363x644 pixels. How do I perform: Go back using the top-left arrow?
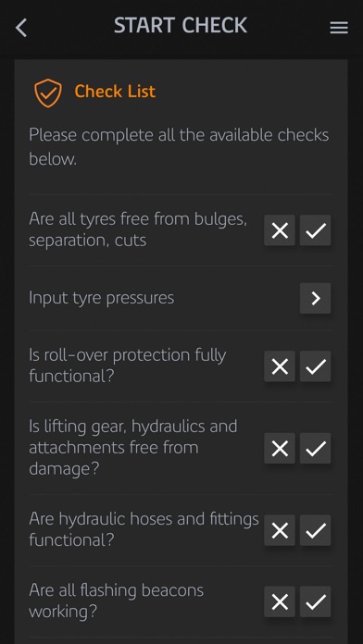click(21, 28)
